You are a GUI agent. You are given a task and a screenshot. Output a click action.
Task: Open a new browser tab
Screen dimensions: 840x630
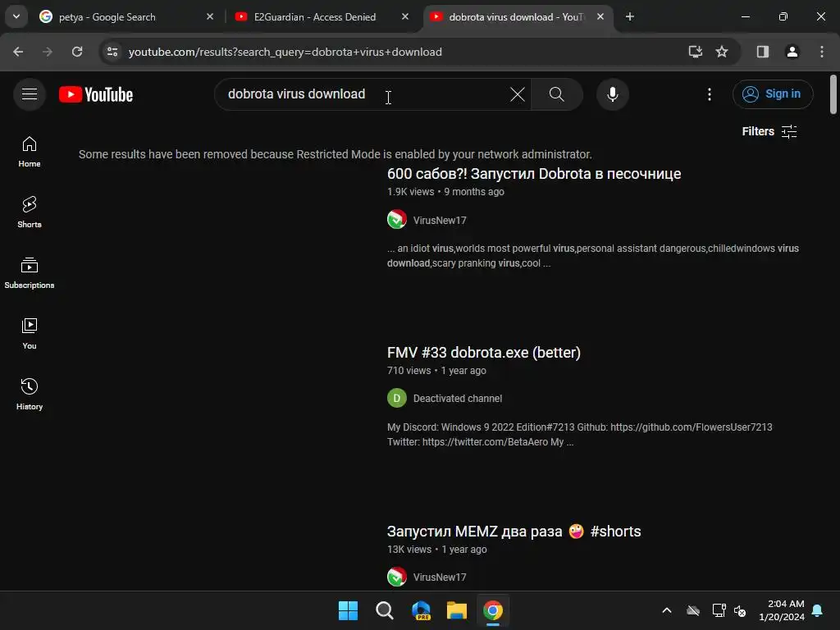pos(630,16)
